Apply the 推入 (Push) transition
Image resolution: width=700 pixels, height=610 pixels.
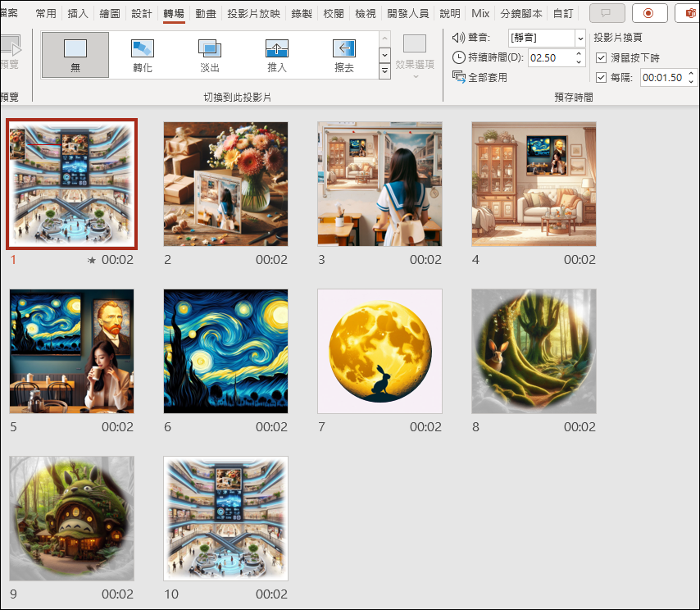277,55
